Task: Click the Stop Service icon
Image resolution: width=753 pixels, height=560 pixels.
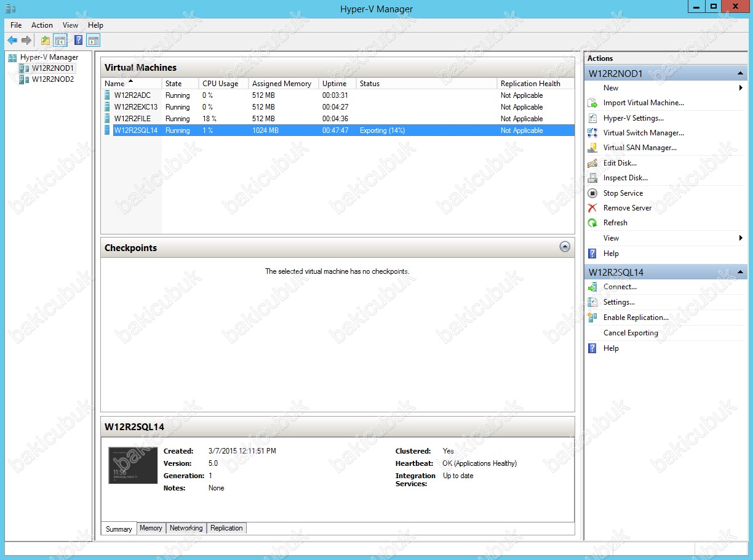Action: tap(592, 193)
